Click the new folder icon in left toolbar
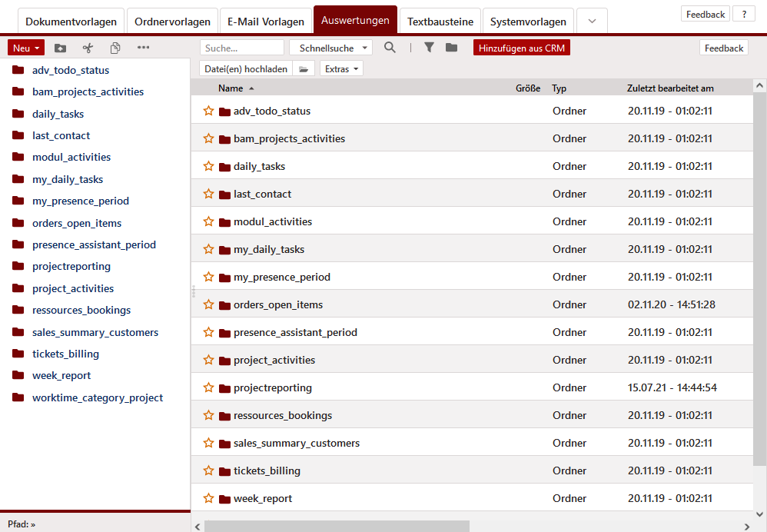The height and width of the screenshot is (532, 767). (x=61, y=48)
